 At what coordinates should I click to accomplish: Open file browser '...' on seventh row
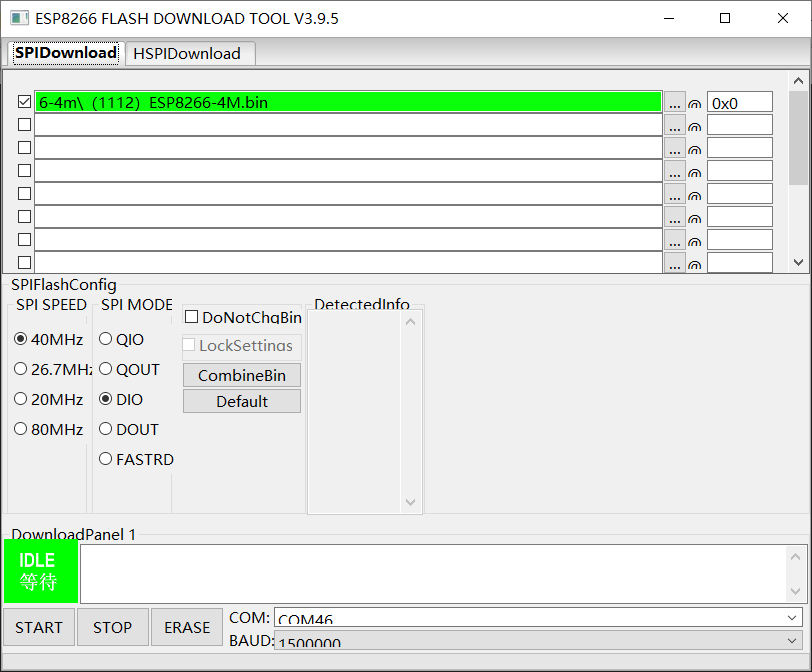point(674,240)
